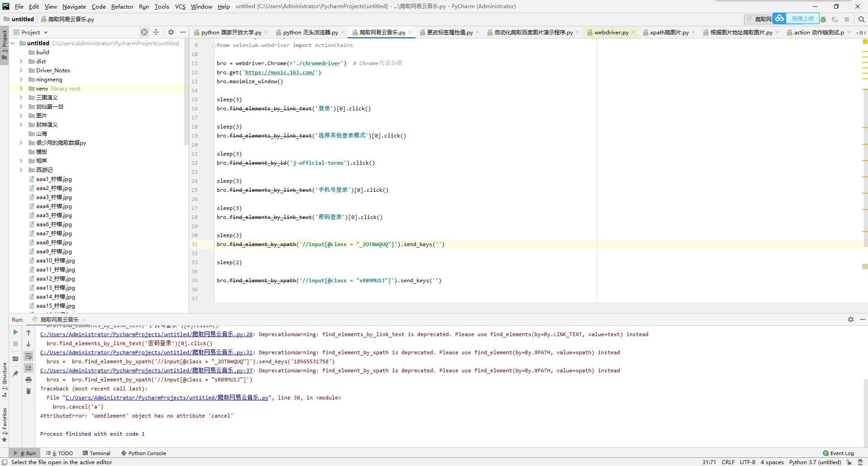This screenshot has height=466, width=868.
Task: Clear console output with trash icon
Action: [28, 391]
